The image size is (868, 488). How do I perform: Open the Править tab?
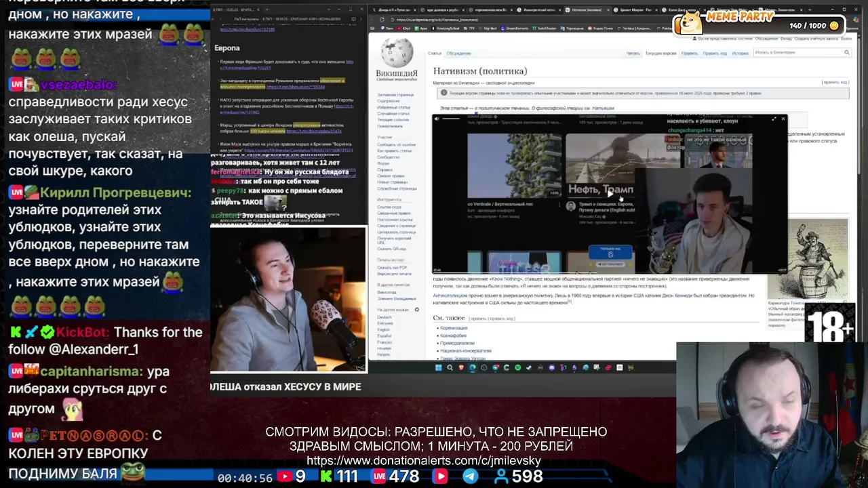pyautogui.click(x=689, y=53)
